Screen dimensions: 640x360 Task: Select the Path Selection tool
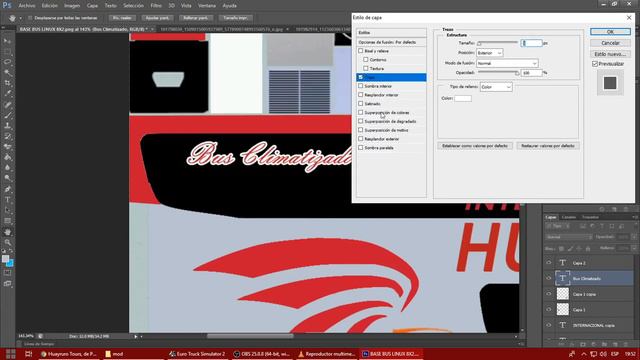7,210
